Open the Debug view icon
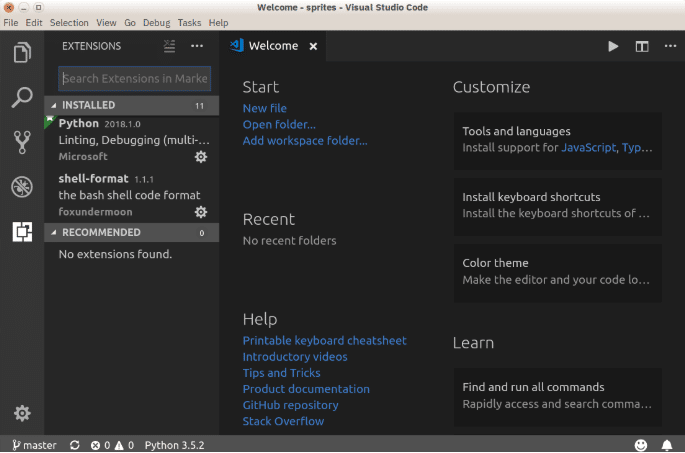The height and width of the screenshot is (453, 685). pyautogui.click(x=22, y=187)
